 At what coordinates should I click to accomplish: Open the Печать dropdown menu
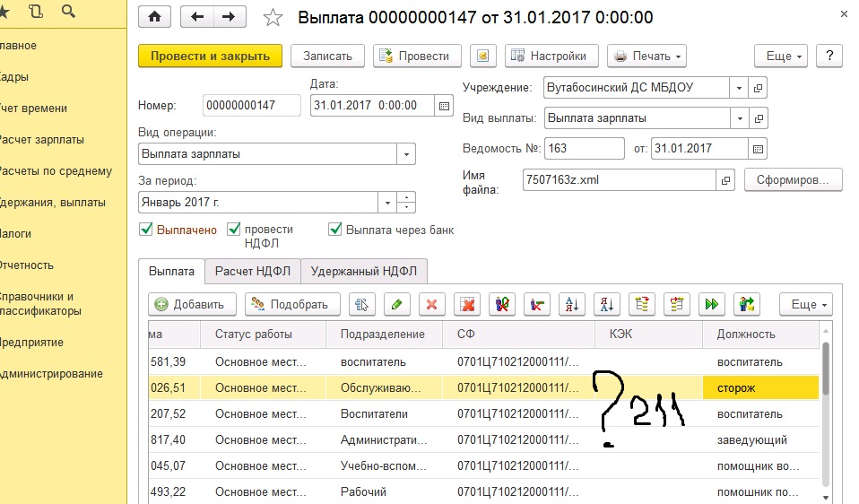tap(648, 56)
